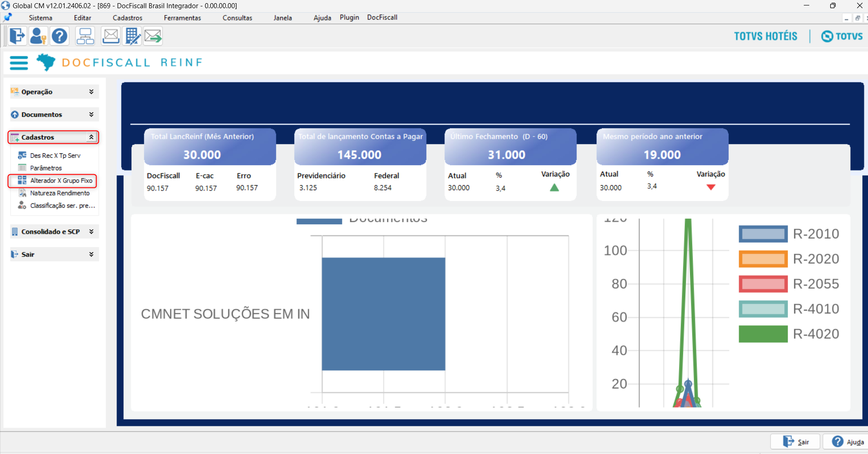The height and width of the screenshot is (454, 868).
Task: Open the hierarchy diagram toolbar icon
Action: click(x=85, y=36)
